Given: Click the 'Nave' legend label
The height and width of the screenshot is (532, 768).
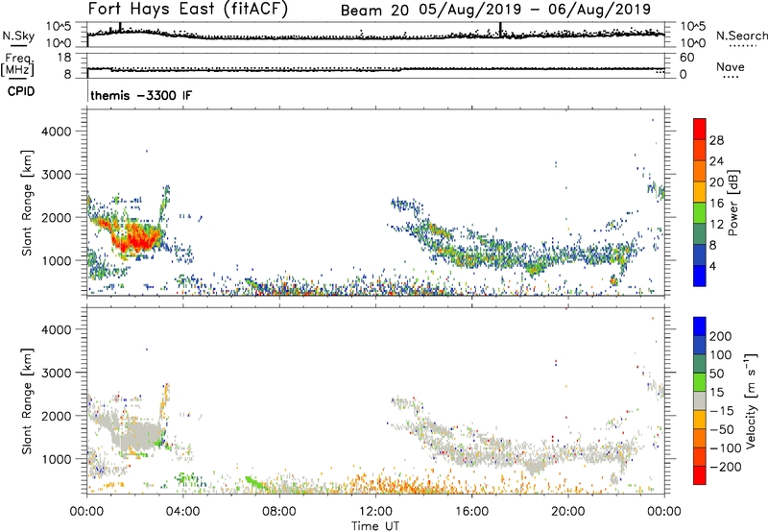Looking at the screenshot, I should tap(731, 67).
